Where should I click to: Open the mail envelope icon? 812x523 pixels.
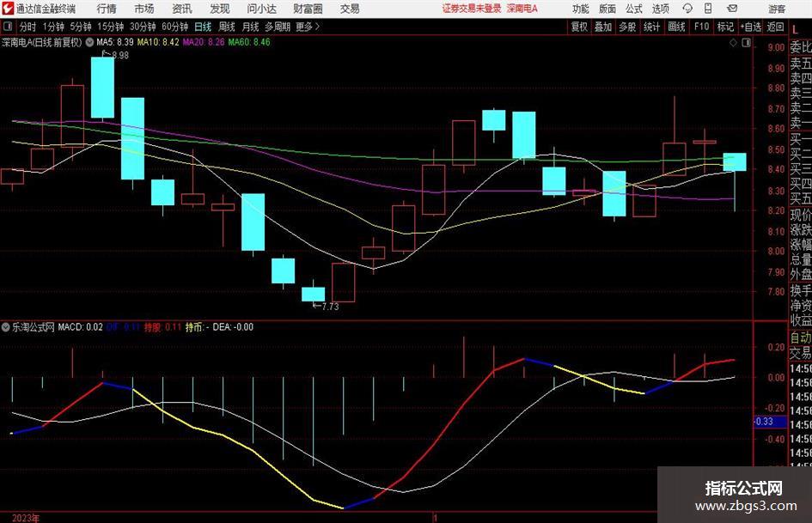(732, 9)
